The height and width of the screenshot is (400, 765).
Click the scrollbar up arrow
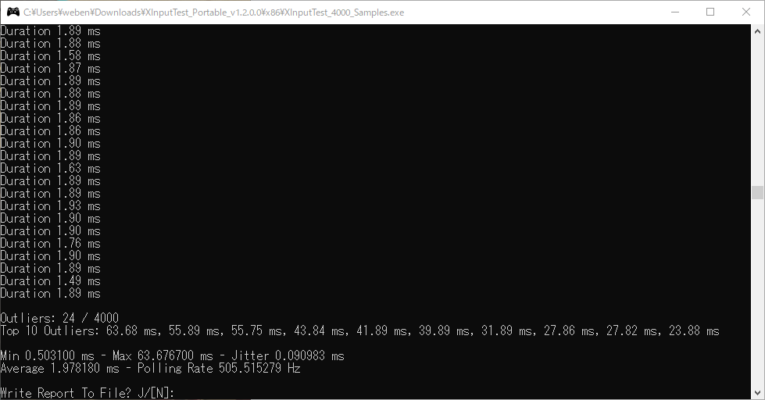point(757,31)
